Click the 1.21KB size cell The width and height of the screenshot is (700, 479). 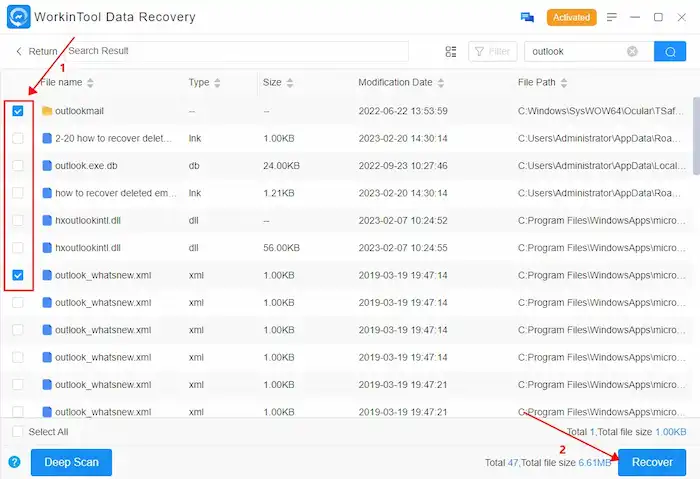click(279, 193)
